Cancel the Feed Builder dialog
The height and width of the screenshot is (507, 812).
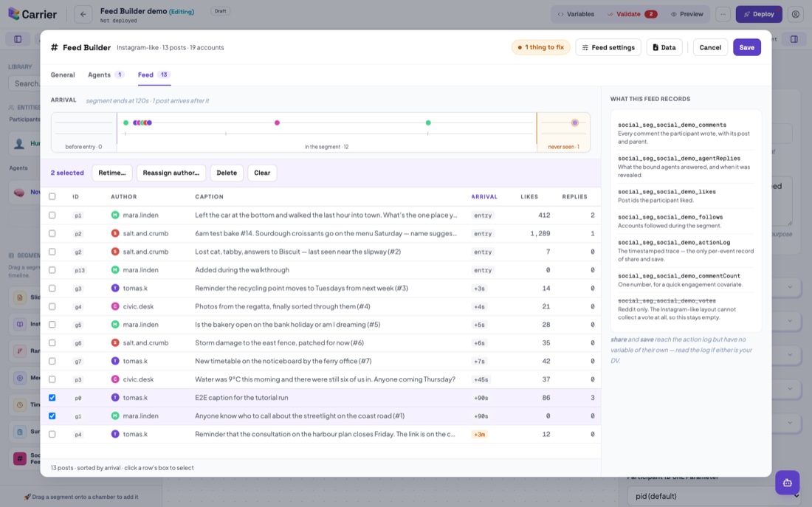(710, 47)
